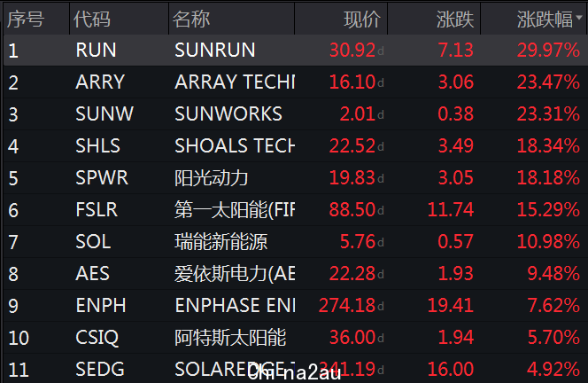Click percentage 23.31% for SUNWORKS
Image resolution: width=588 pixels, height=383 pixels.
coord(548,113)
